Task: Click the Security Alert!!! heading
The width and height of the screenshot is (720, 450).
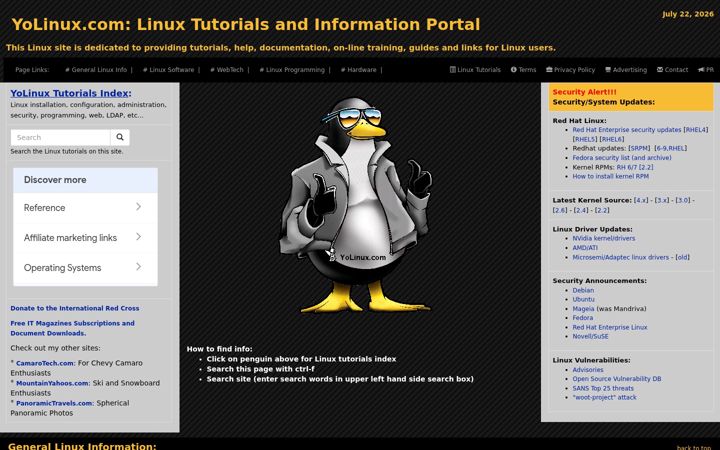Action: [x=585, y=92]
